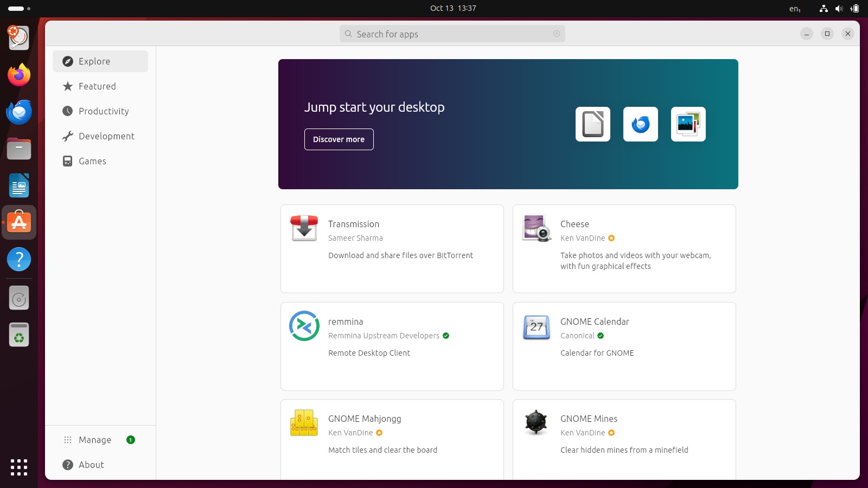Open Help from the dock
The width and height of the screenshot is (868, 488).
[x=19, y=259]
